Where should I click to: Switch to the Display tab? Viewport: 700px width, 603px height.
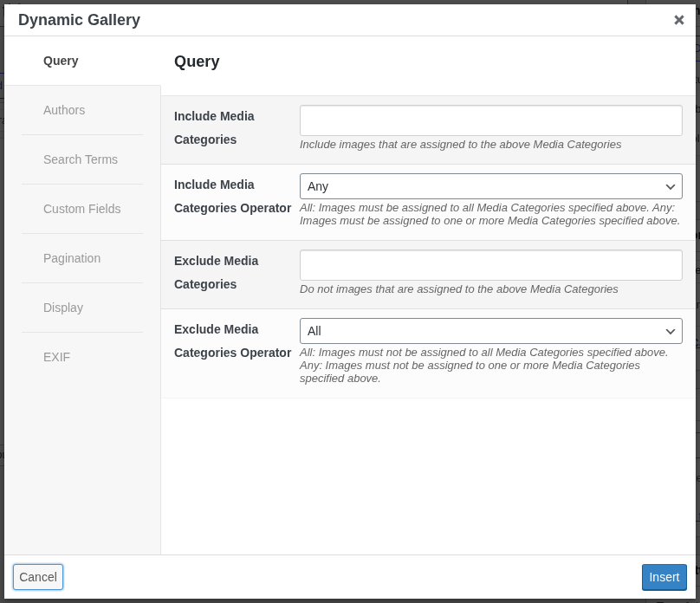65,308
